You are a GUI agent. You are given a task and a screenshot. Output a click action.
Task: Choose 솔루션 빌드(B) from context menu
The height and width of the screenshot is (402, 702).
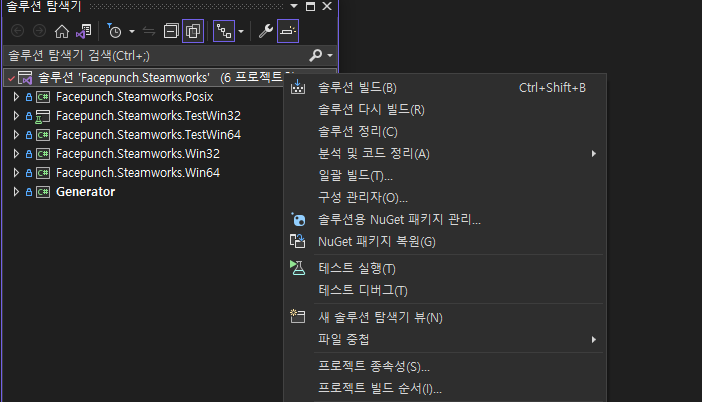tap(445, 88)
